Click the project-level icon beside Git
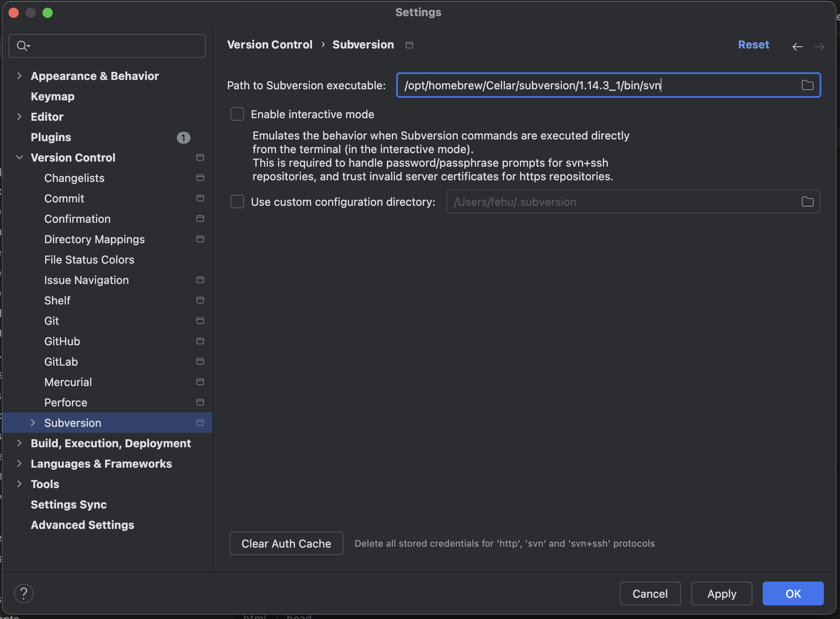Screen dimensions: 840x619 [200, 321]
